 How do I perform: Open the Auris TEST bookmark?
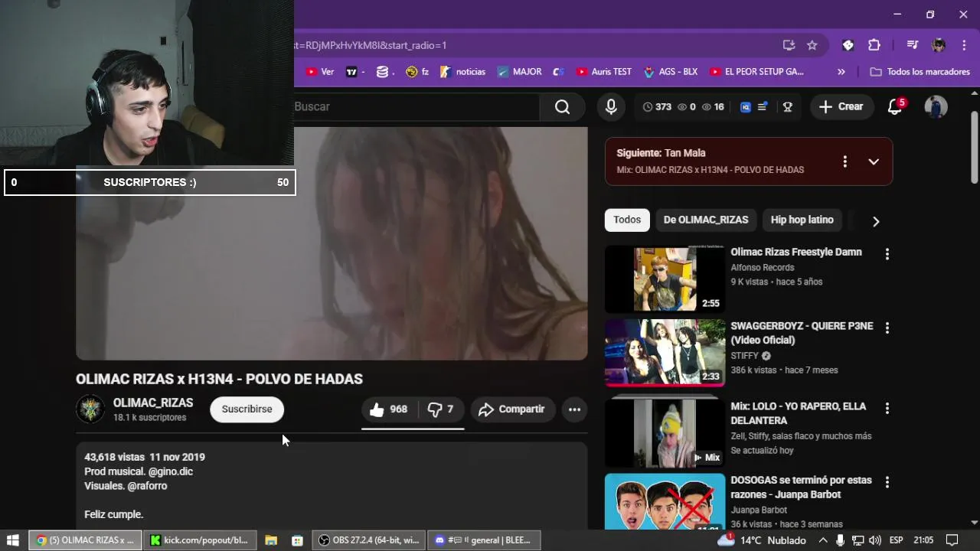pyautogui.click(x=604, y=72)
